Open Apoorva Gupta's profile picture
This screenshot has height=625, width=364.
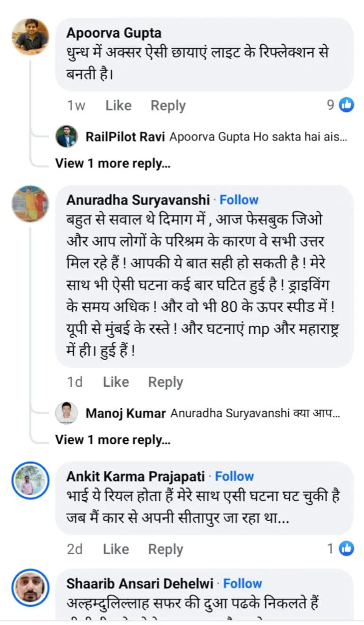coord(30,36)
